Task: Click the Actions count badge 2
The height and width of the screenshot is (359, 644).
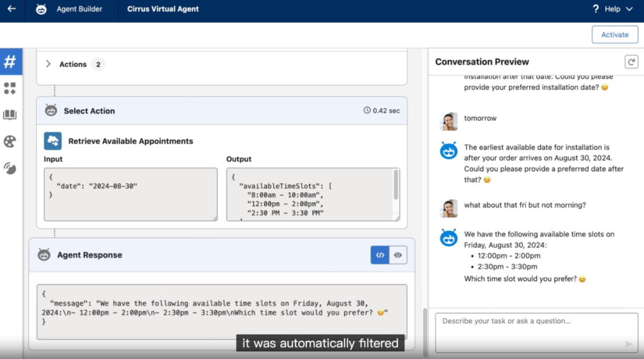Action: (98, 64)
